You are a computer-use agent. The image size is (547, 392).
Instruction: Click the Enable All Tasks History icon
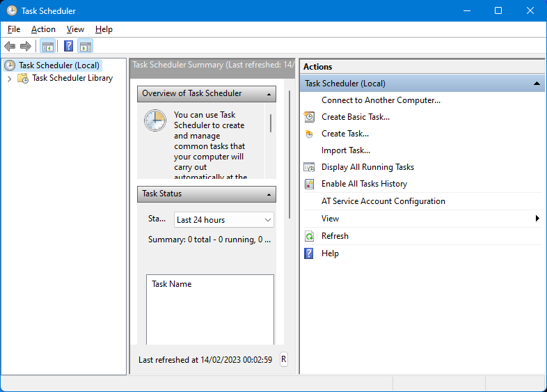pos(310,184)
